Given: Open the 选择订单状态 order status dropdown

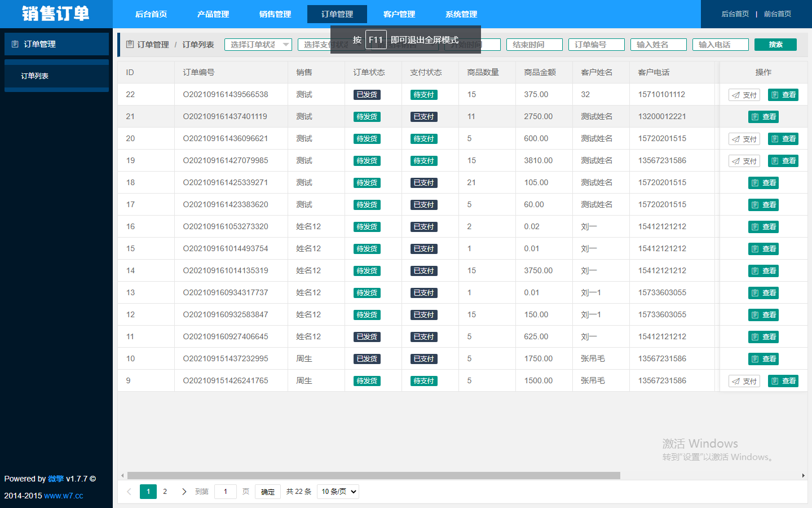Looking at the screenshot, I should click(258, 45).
